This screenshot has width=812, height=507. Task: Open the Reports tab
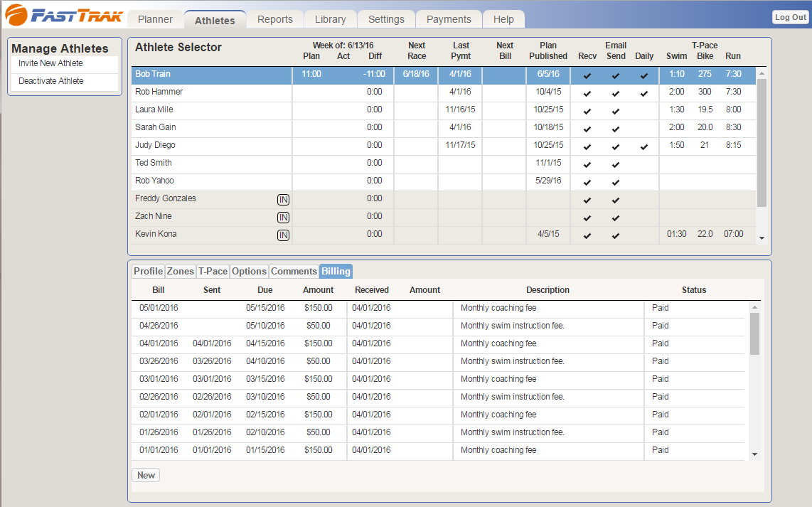pos(275,19)
